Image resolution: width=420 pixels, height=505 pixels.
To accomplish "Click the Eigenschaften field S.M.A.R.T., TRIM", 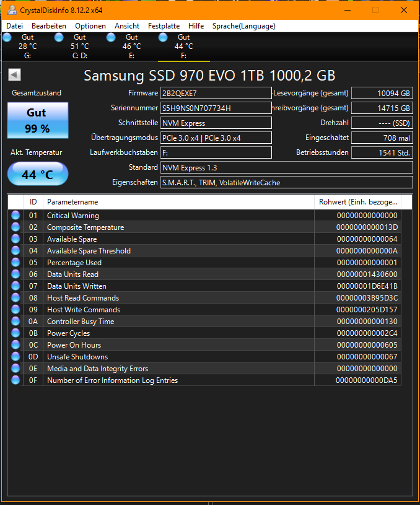I will click(x=287, y=182).
